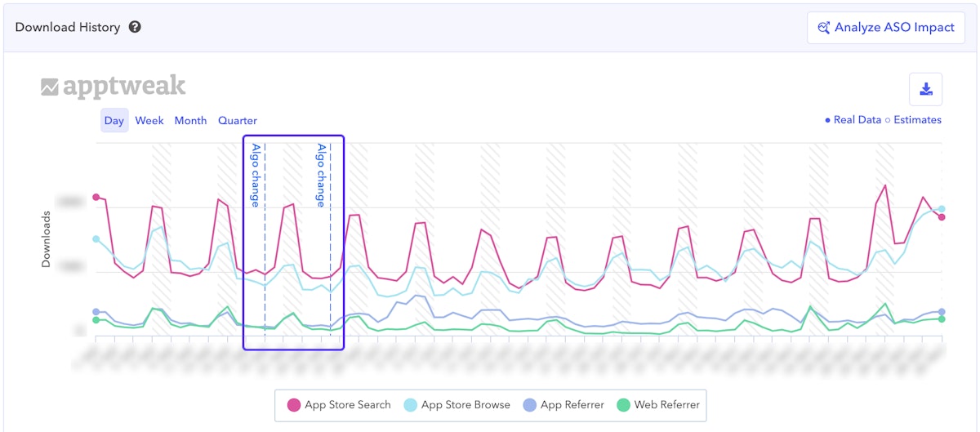The height and width of the screenshot is (432, 980).
Task: Switch chart to Month view
Action: tap(190, 121)
